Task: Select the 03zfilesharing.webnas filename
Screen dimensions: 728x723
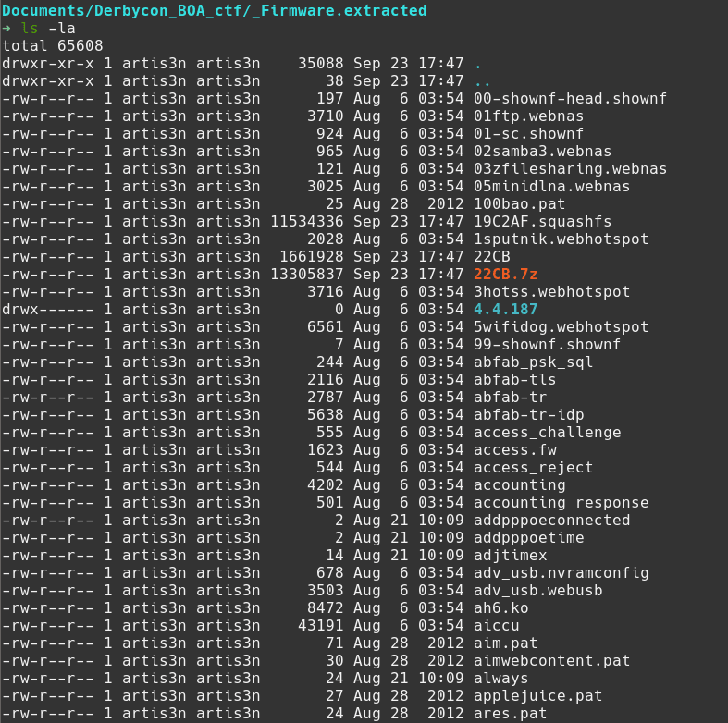Action: click(570, 169)
